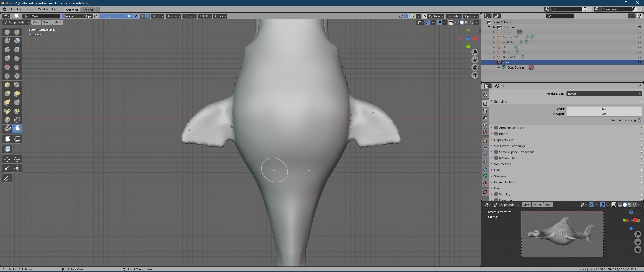Toggle camera view icon in main viewport

click(x=475, y=67)
